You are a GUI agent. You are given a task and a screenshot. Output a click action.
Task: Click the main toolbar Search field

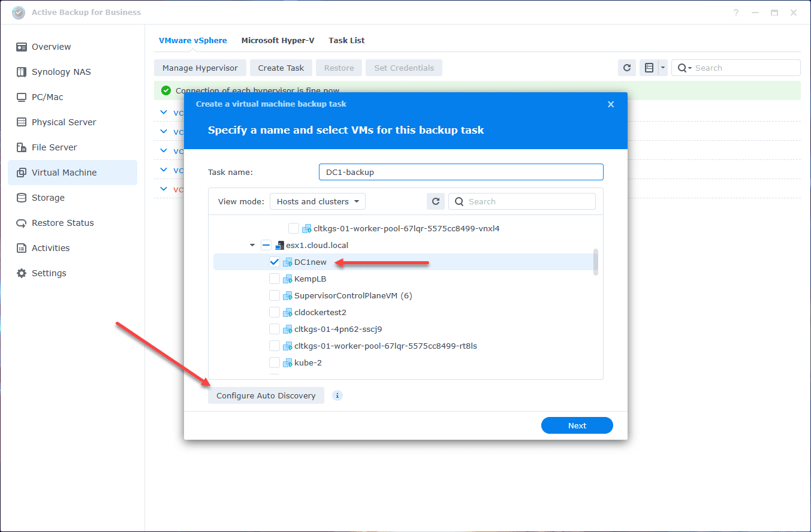[x=736, y=68]
